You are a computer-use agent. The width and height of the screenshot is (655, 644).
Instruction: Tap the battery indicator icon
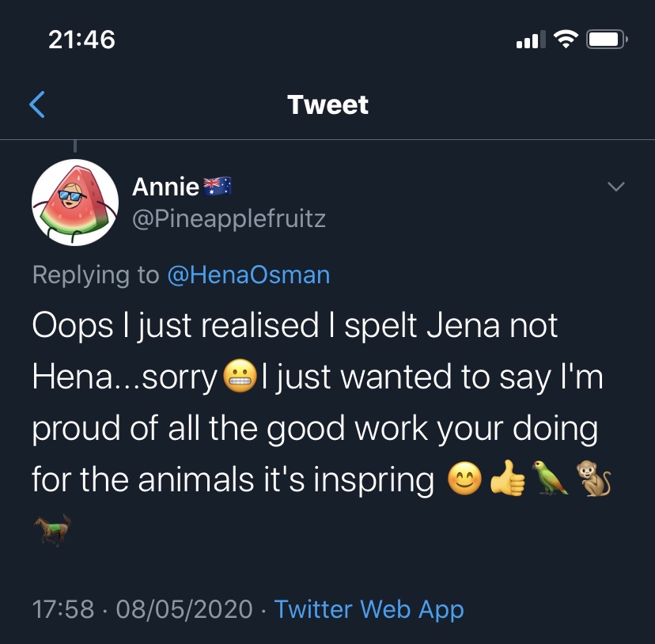point(607,39)
